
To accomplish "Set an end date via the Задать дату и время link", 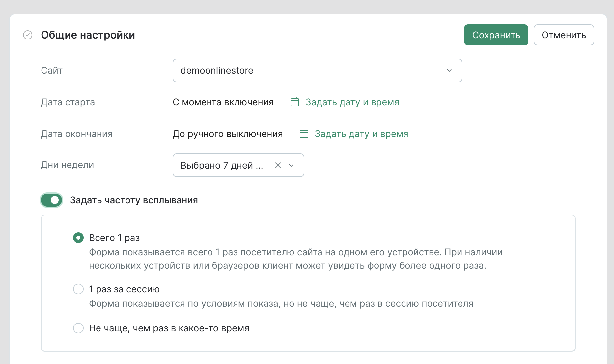I will pos(361,134).
